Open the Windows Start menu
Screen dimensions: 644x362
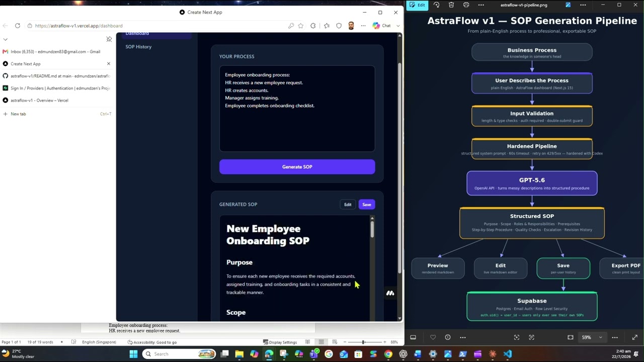click(133, 354)
